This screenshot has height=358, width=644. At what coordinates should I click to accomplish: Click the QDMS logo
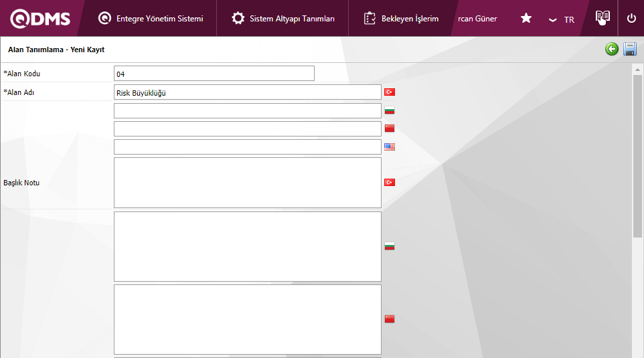[40, 19]
